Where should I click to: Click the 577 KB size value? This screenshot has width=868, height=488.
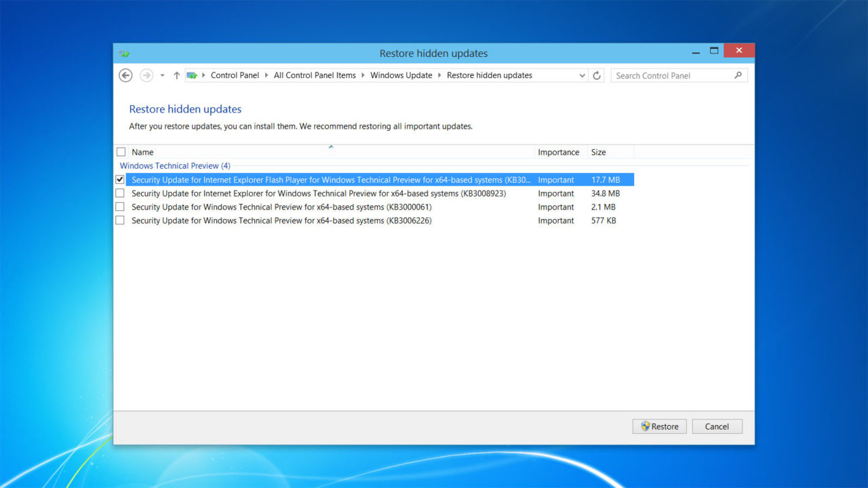pos(604,220)
